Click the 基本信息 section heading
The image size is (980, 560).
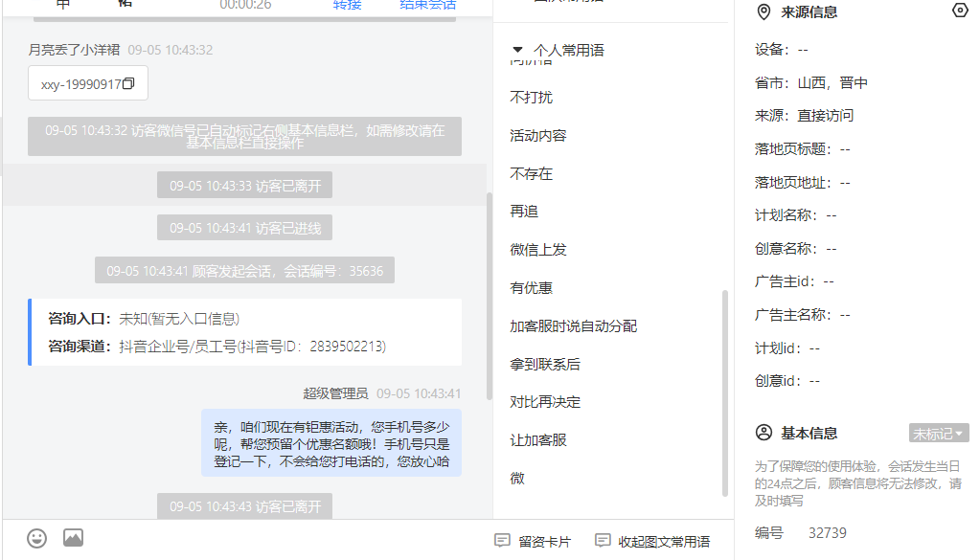tap(809, 433)
